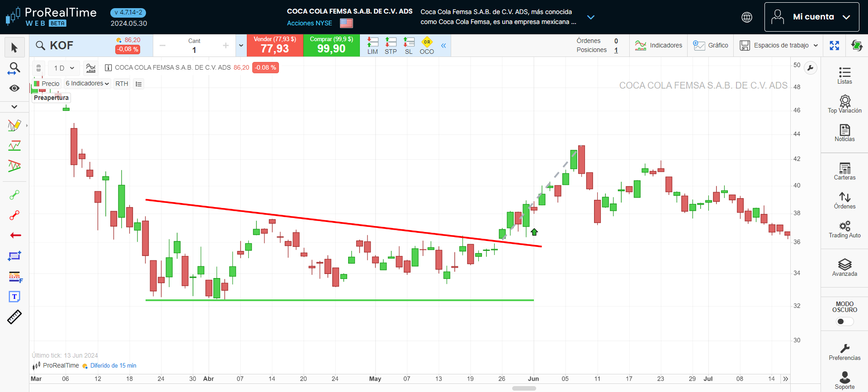The image size is (868, 392).
Task: Open the Carteras portfolio panel
Action: (x=844, y=171)
